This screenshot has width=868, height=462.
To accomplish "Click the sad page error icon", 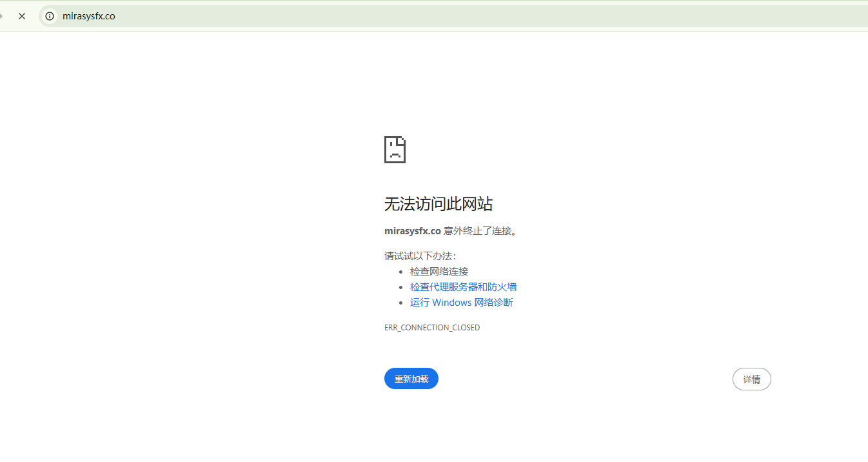I will pyautogui.click(x=395, y=149).
